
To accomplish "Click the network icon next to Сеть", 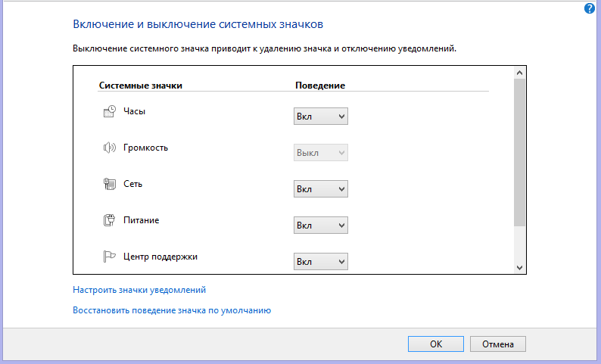I will tap(109, 184).
